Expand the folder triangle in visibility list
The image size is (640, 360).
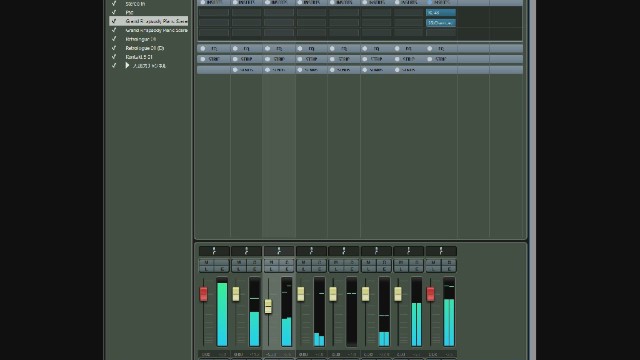pos(127,65)
